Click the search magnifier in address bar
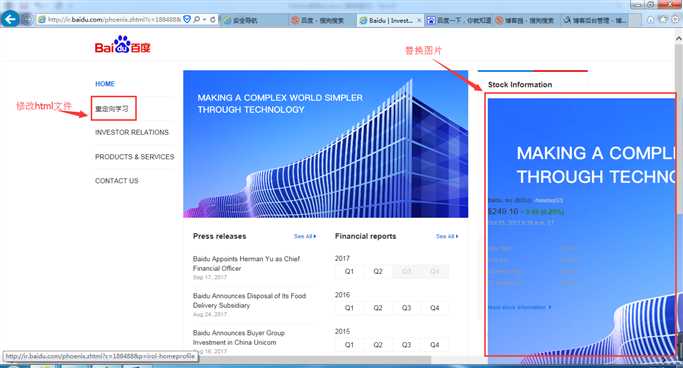683x368 pixels. click(x=197, y=20)
